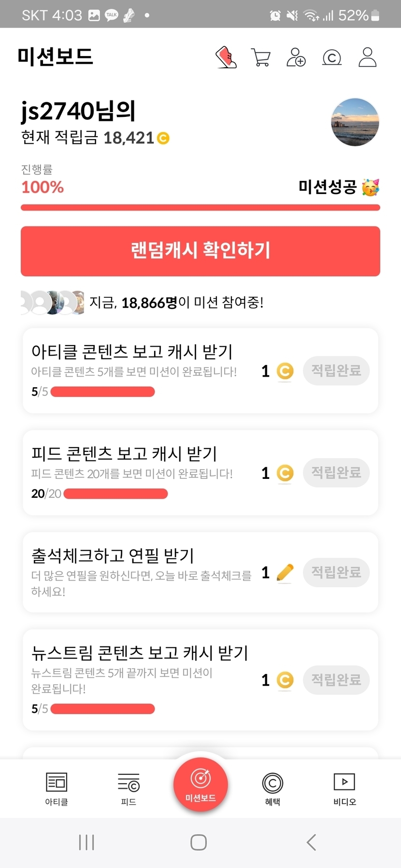Open the cash coin icon in header

tap(332, 57)
